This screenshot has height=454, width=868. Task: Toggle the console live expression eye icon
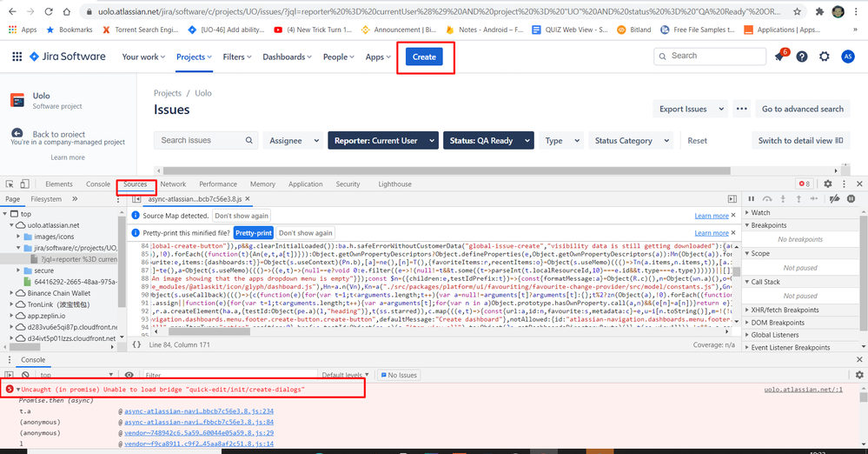(129, 375)
